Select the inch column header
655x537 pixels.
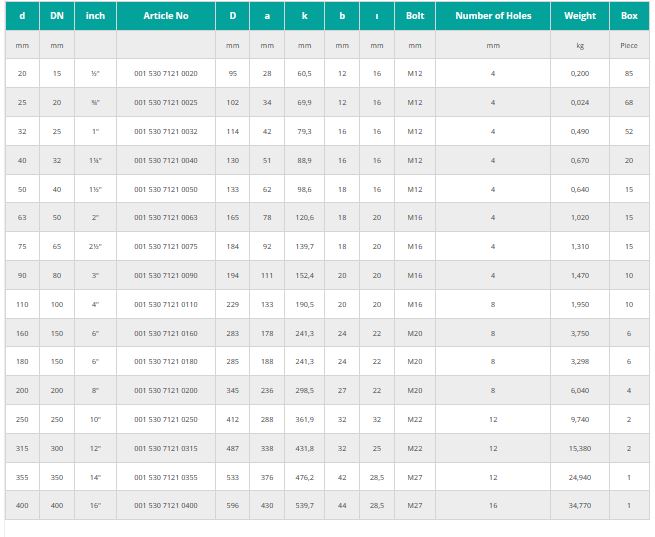(x=95, y=16)
